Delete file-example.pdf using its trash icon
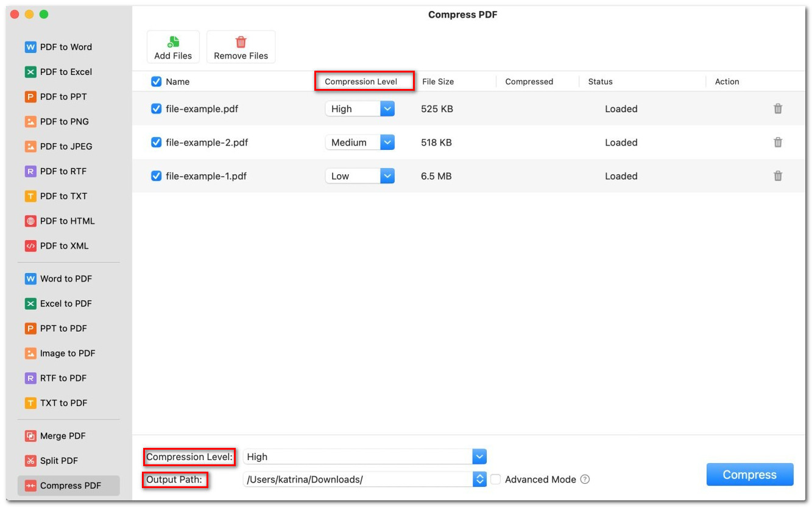 778,109
